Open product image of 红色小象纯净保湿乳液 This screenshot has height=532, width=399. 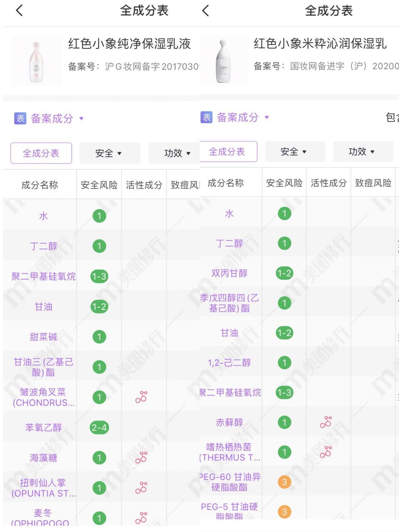tap(37, 61)
